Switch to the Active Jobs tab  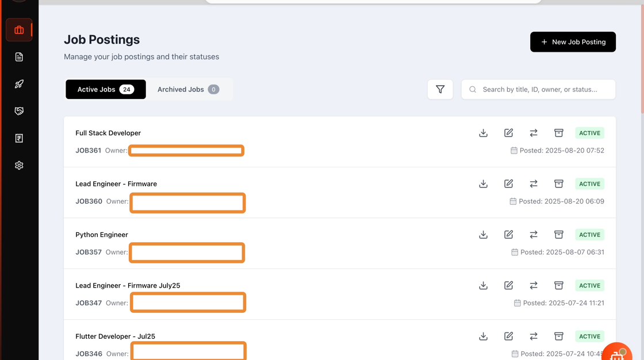(x=106, y=89)
